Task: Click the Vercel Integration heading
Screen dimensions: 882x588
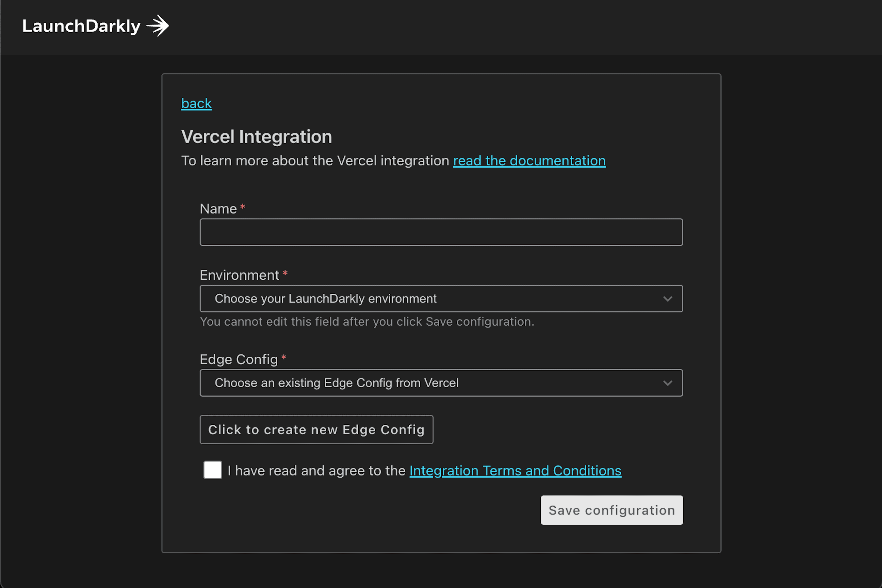Action: [257, 136]
